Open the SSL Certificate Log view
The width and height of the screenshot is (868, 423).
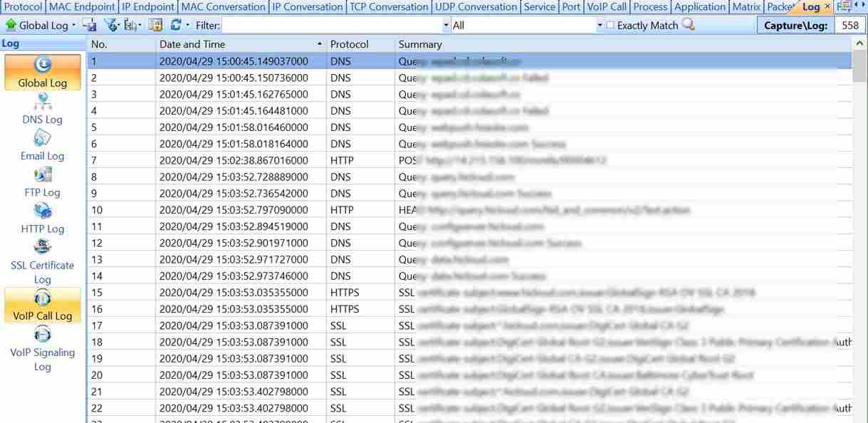coord(42,263)
